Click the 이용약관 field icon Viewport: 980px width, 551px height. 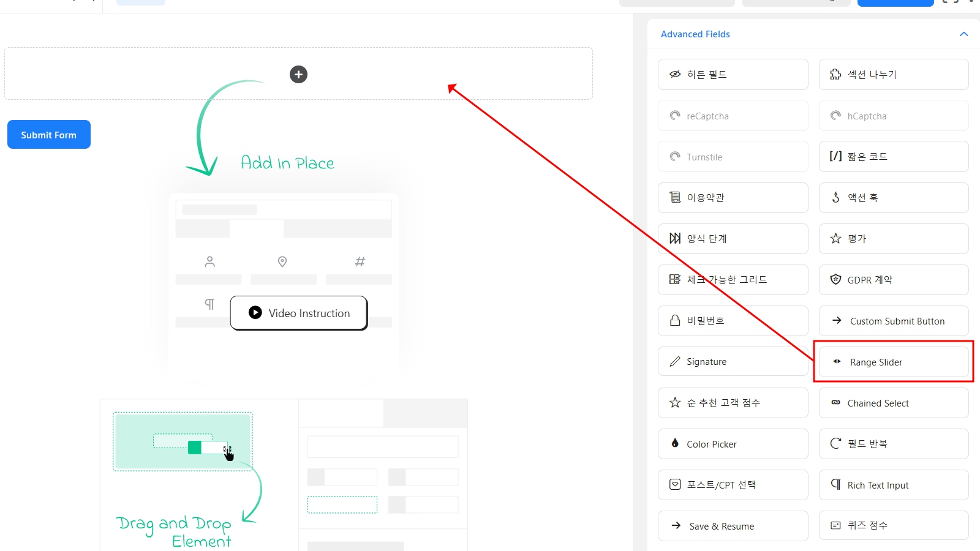tap(675, 197)
